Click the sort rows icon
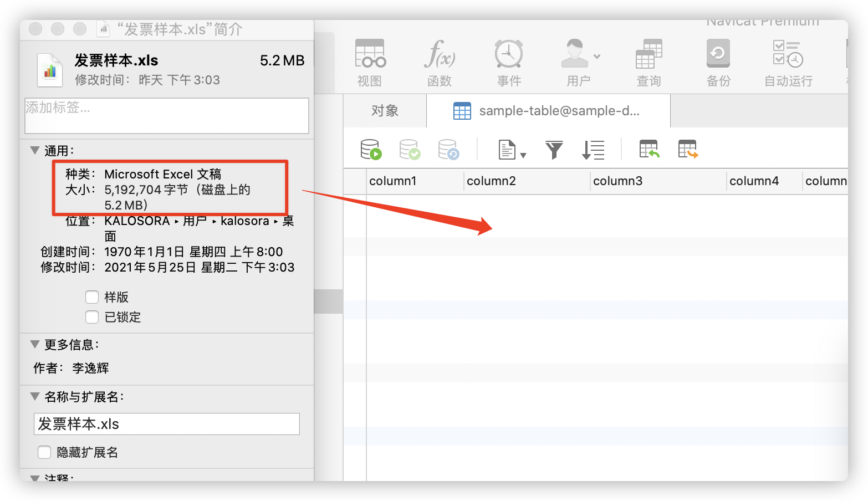 coord(593,150)
